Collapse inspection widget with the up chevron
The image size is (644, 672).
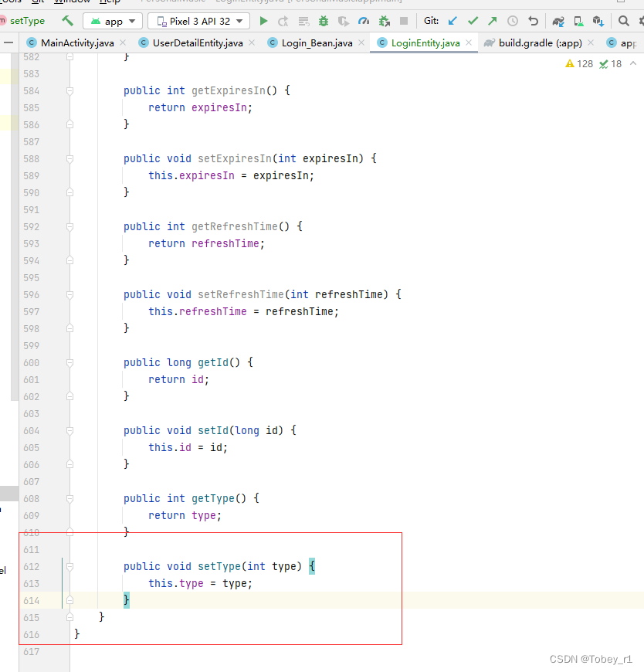click(x=633, y=63)
